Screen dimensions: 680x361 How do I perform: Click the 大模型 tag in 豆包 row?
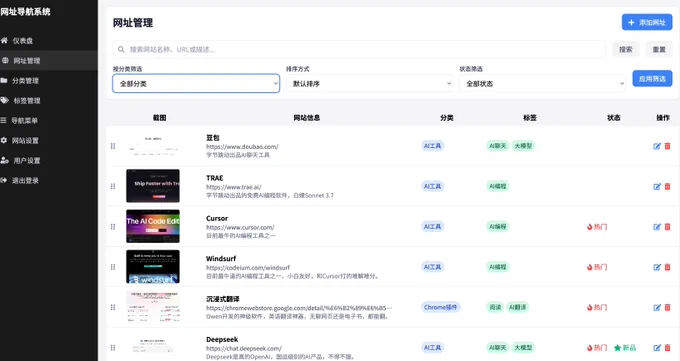coord(523,146)
